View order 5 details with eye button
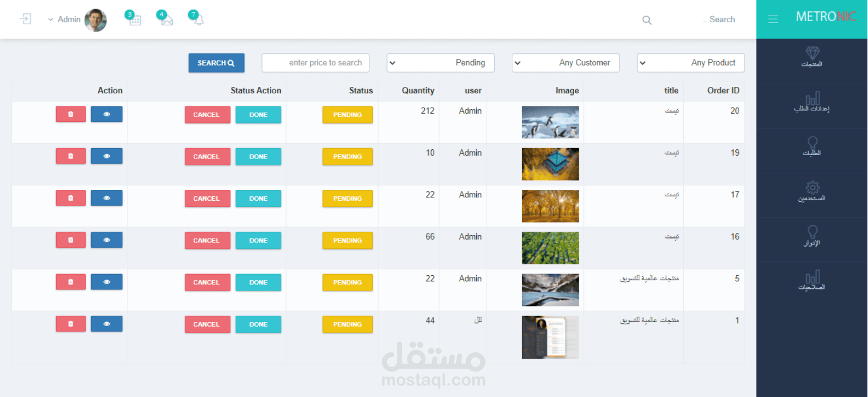 (x=106, y=282)
